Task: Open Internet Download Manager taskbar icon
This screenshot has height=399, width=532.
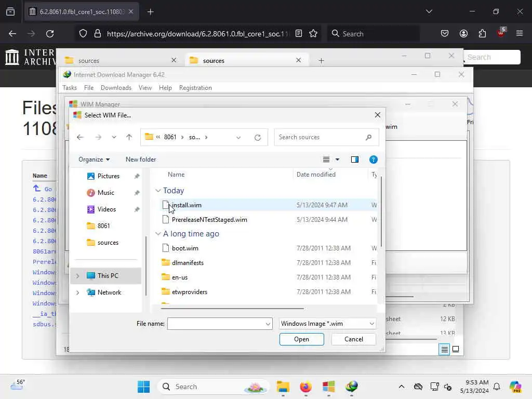Action: [352, 387]
